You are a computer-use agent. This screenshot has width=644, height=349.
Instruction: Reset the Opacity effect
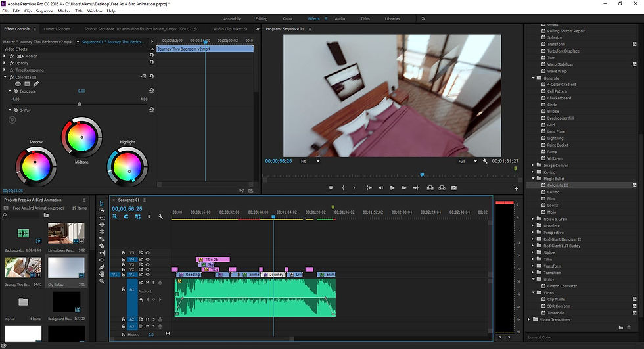tap(151, 62)
